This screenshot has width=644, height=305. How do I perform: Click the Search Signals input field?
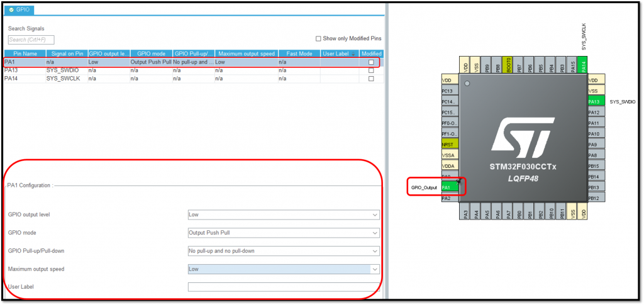coord(31,40)
